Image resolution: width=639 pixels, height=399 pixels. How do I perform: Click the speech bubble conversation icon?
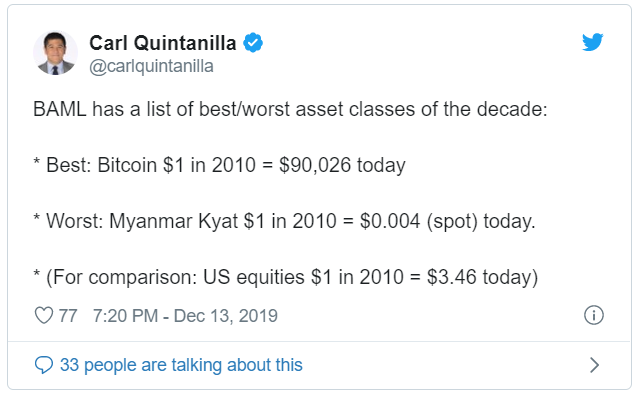pos(44,365)
